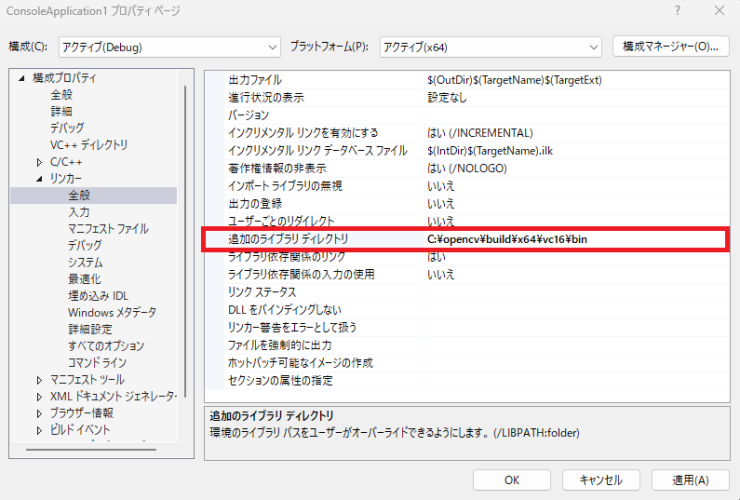This screenshot has width=740, height=500.
Task: Select コマンド ライン in the tree
Action: click(97, 363)
